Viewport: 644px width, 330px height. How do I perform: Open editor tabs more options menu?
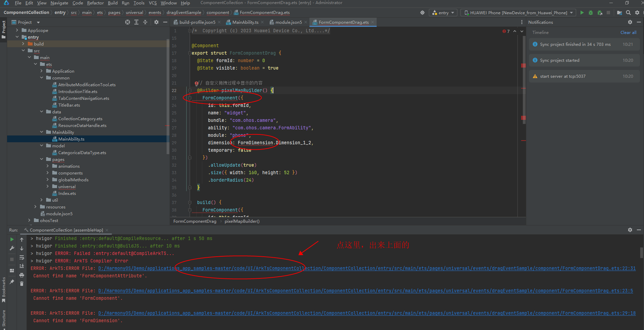pos(522,22)
